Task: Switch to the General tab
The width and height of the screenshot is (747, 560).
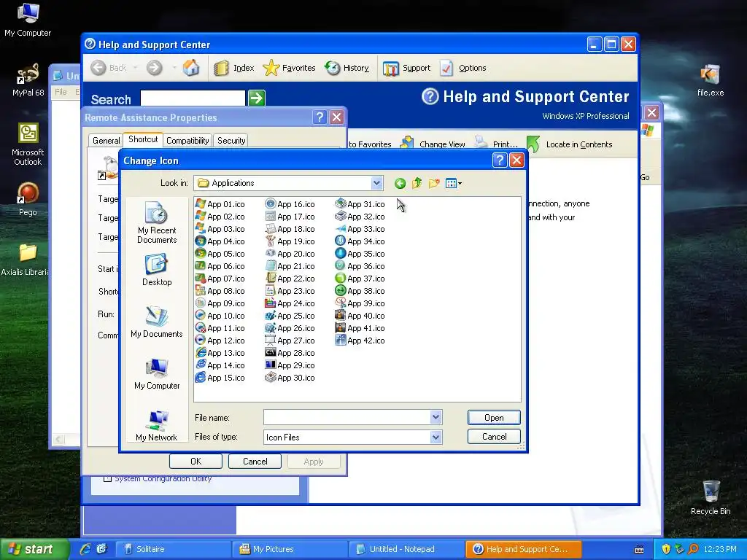Action: tap(106, 141)
